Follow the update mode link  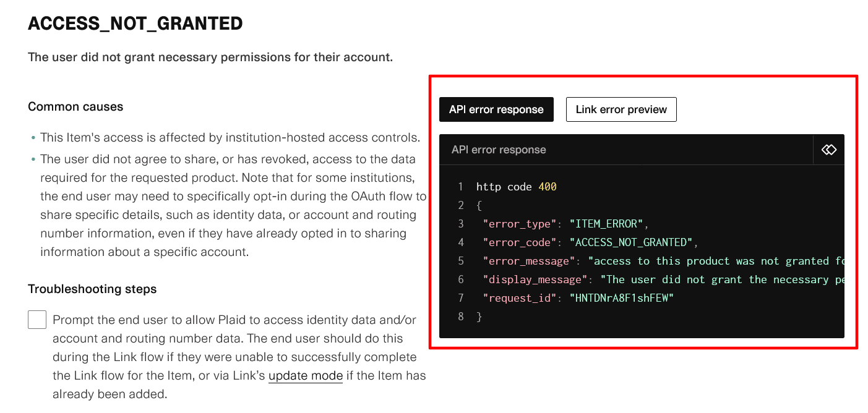305,375
